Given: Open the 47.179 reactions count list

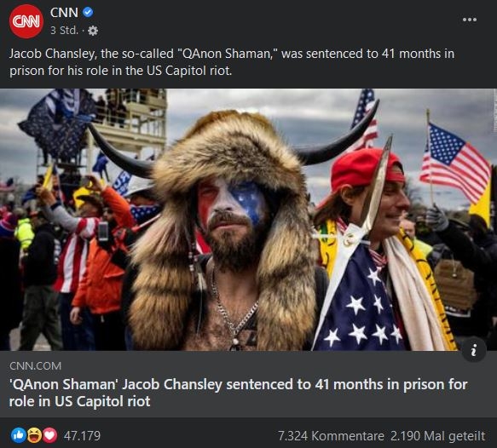Looking at the screenshot, I should click(x=82, y=436).
